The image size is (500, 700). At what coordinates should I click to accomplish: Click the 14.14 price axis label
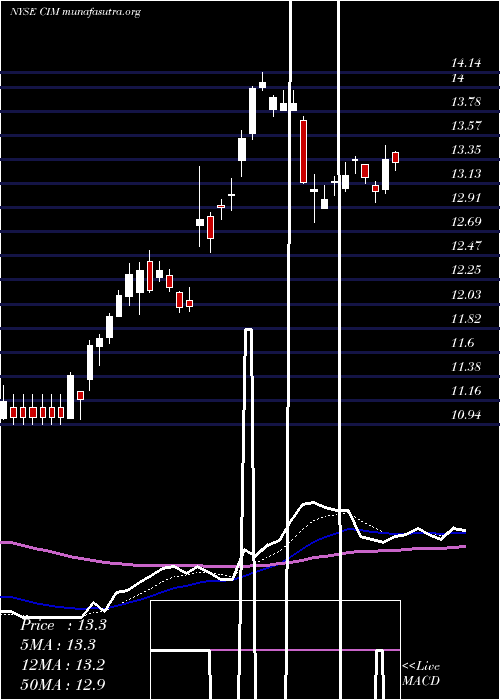[x=466, y=62]
